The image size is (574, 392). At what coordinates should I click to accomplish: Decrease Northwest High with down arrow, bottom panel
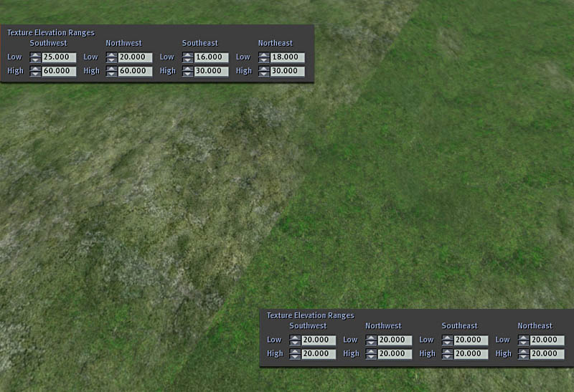pos(371,357)
